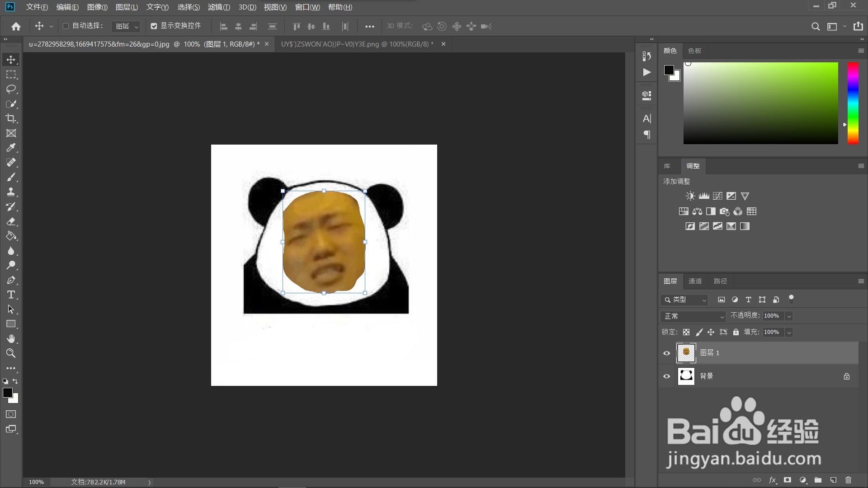Switch to the 通道 tab
The width and height of the screenshot is (868, 488).
click(x=695, y=281)
